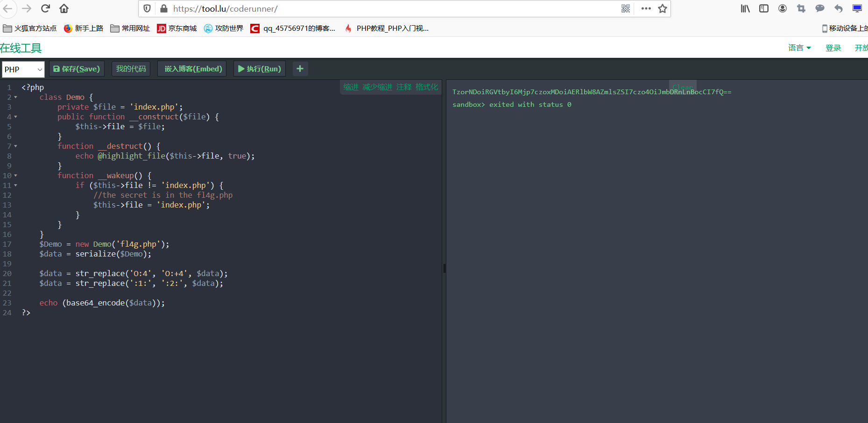Collapse code fold at line 10
Screen dimensions: 868x423
click(x=15, y=175)
